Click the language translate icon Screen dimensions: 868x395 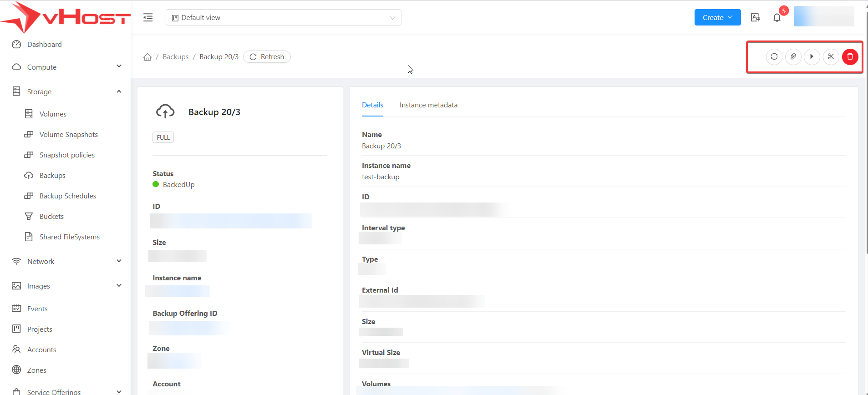point(755,18)
